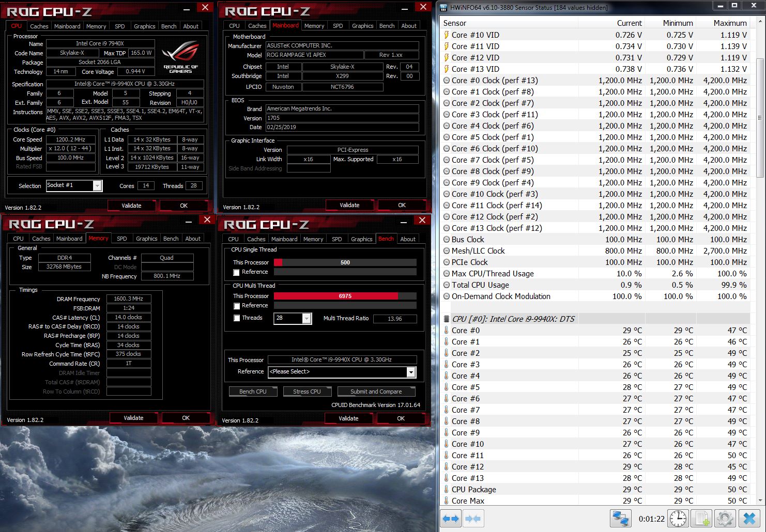Enable Single Thread Reference checkbox
This screenshot has width=766, height=532.
click(x=236, y=272)
